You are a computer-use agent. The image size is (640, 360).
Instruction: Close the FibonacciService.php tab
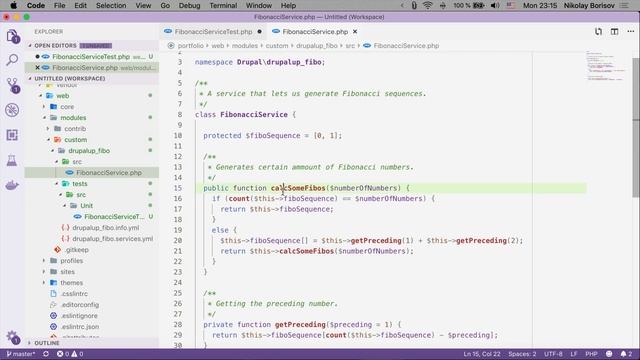pos(355,31)
